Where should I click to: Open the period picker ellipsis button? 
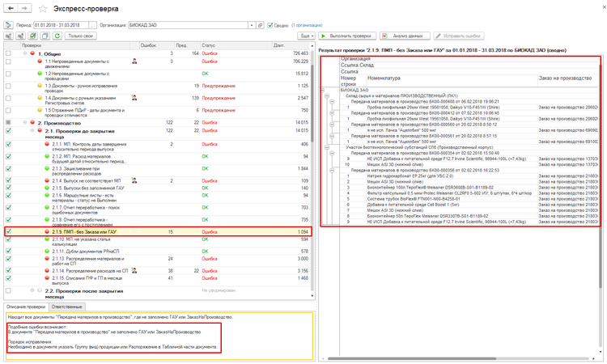click(x=92, y=25)
